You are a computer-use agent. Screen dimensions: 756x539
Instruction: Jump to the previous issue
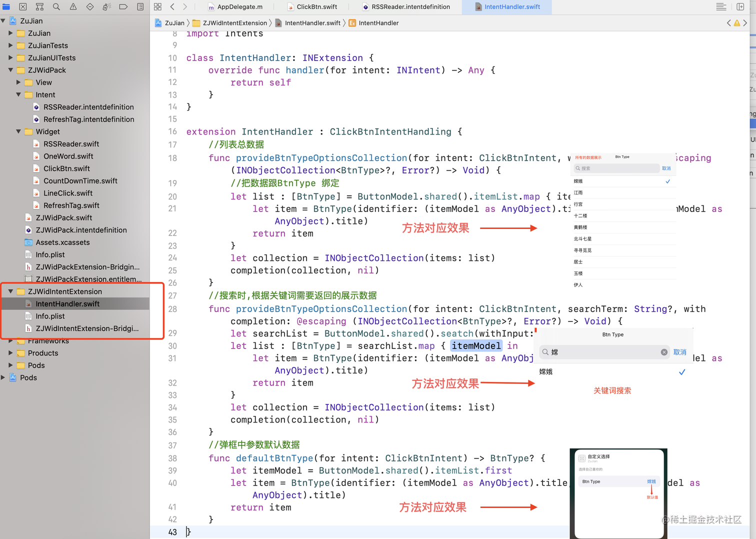[x=728, y=23]
